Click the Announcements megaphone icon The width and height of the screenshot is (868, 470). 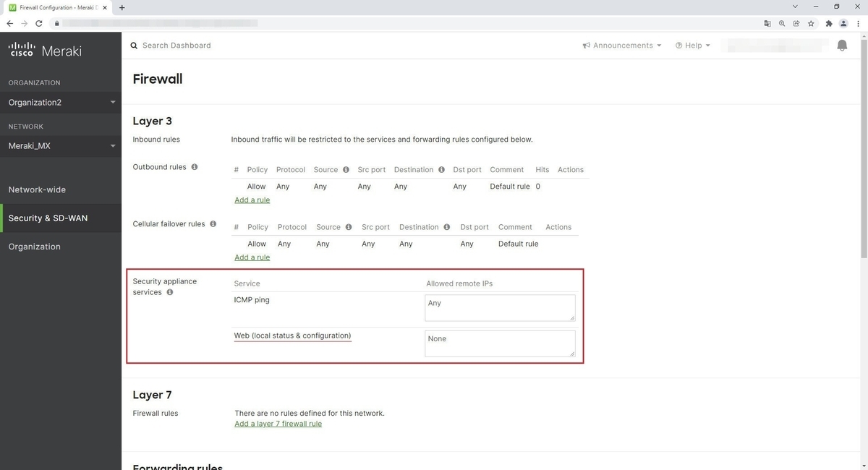[586, 45]
